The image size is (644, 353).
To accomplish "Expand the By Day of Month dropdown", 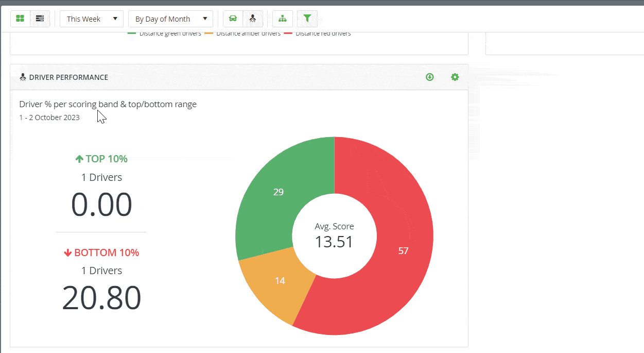I will [x=171, y=19].
